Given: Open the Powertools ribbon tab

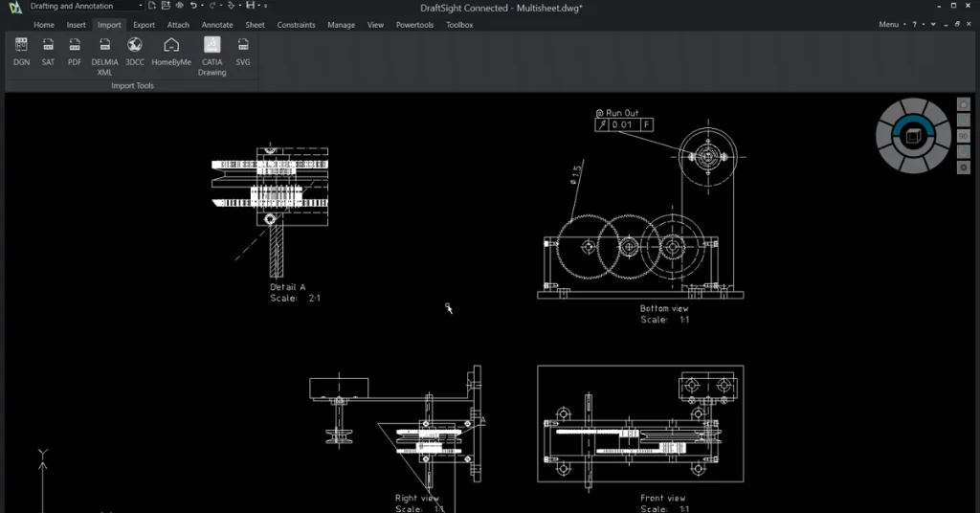Looking at the screenshot, I should point(414,25).
